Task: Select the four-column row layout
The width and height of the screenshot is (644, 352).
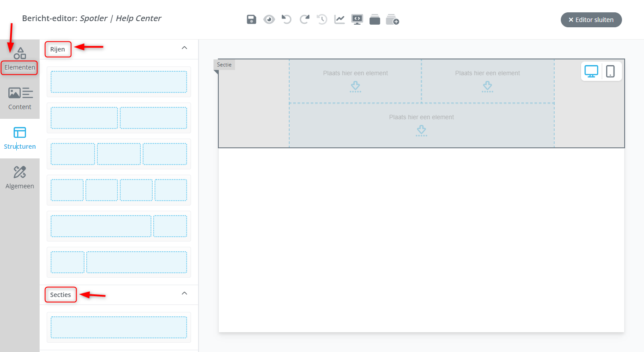Action: 118,190
